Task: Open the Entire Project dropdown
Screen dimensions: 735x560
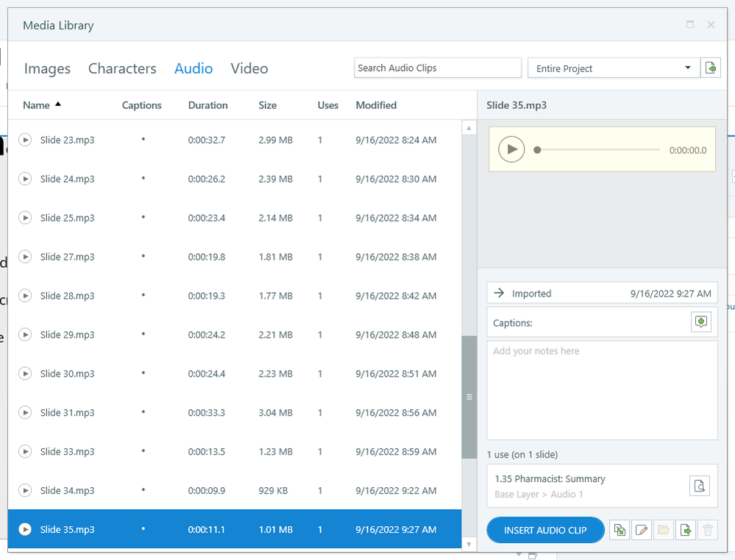Action: click(x=614, y=68)
